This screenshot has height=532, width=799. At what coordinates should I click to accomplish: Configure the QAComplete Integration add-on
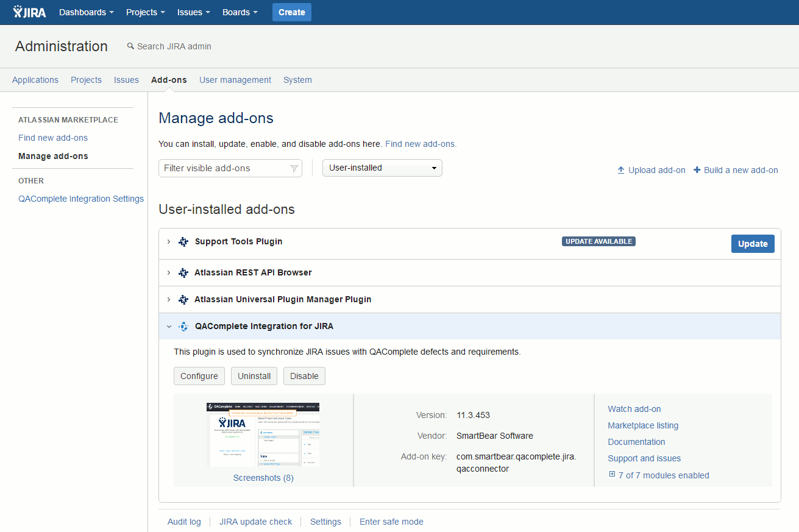199,376
